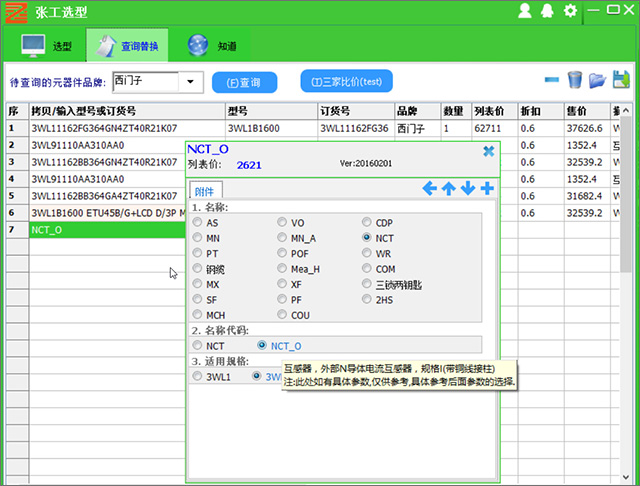Select NCT under 名称代码
This screenshot has width=640, height=486.
coord(197,345)
